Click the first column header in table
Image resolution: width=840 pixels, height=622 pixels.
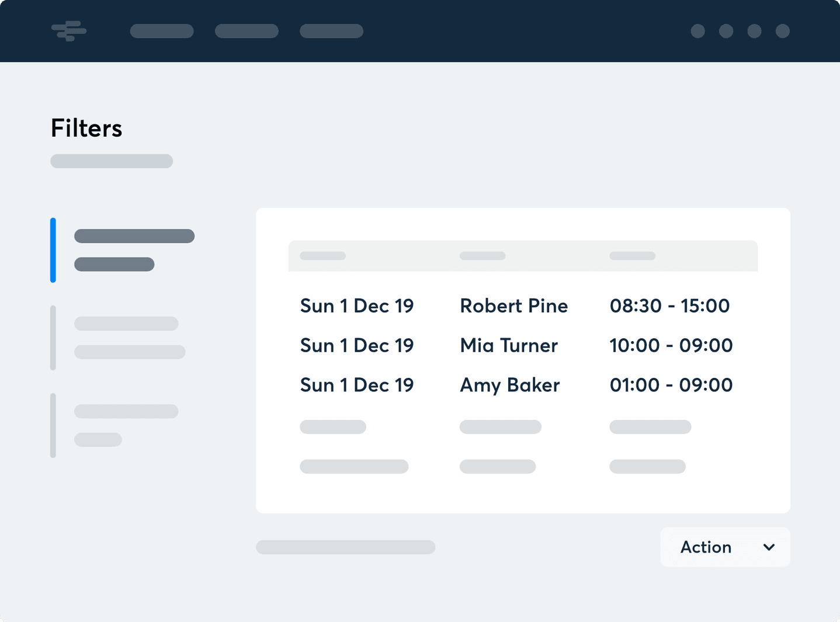tap(322, 256)
